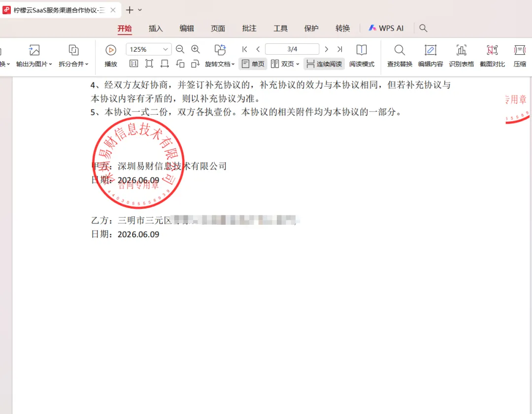Switch to the 插入 ribbon tab
Image resolution: width=532 pixels, height=414 pixels.
156,29
